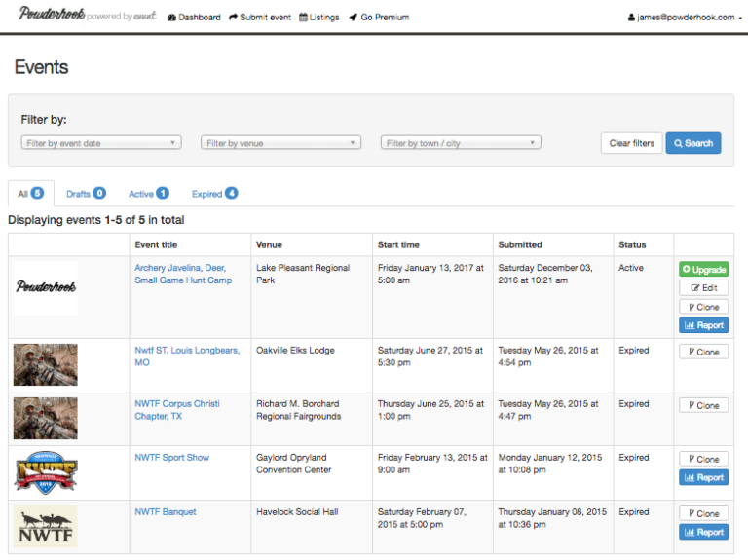
Task: Edit the Archery Javelina event
Action: pyautogui.click(x=703, y=288)
